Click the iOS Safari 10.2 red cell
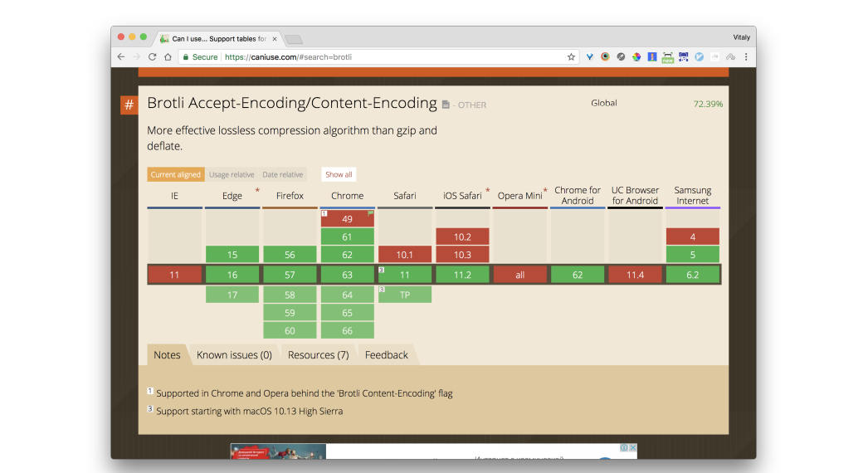Viewport: 868px width, 473px height. 462,237
